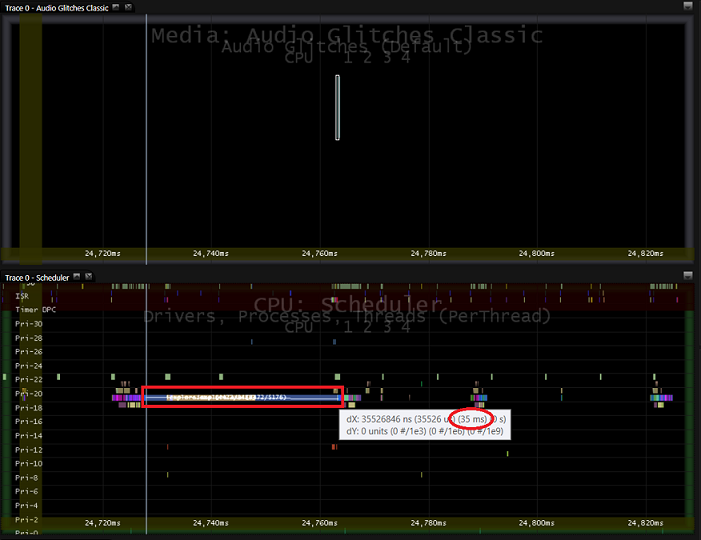Click 24,720ms label in Audio Glitches timeline

102,253
